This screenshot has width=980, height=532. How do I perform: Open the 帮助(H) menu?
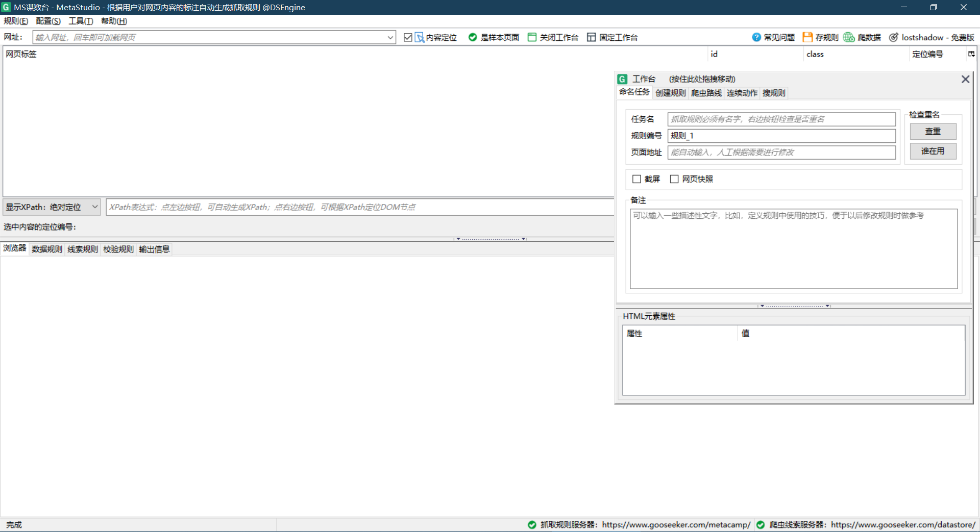point(114,21)
